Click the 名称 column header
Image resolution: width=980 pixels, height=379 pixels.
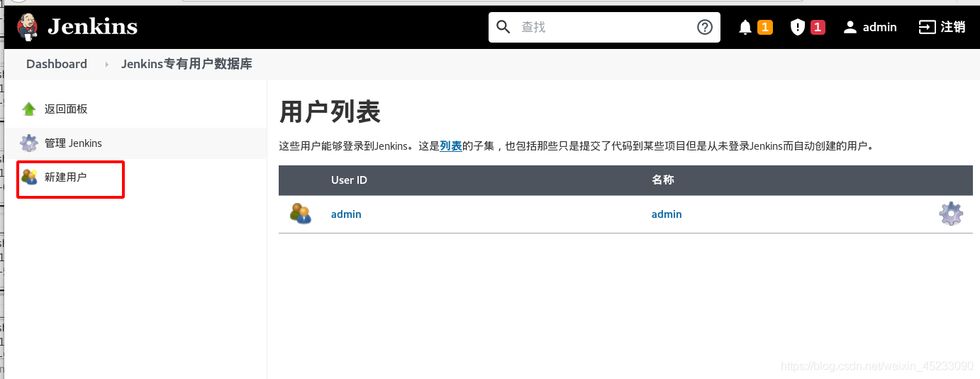[663, 180]
